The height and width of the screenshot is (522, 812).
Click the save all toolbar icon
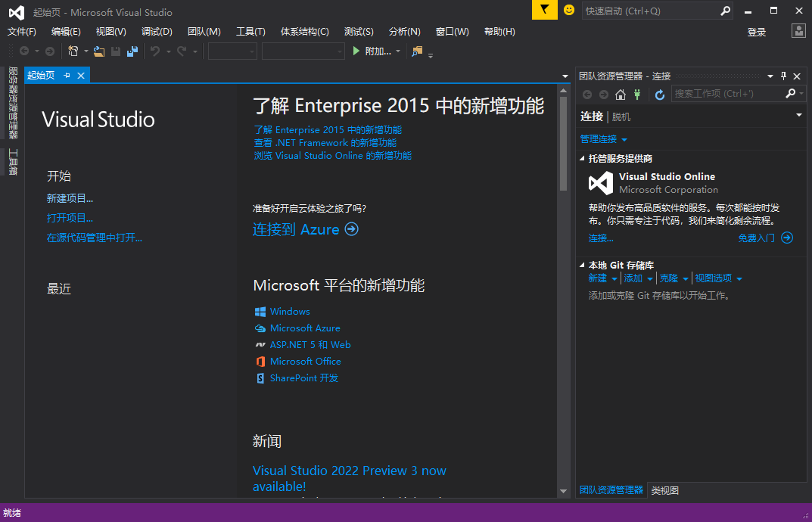tap(132, 51)
